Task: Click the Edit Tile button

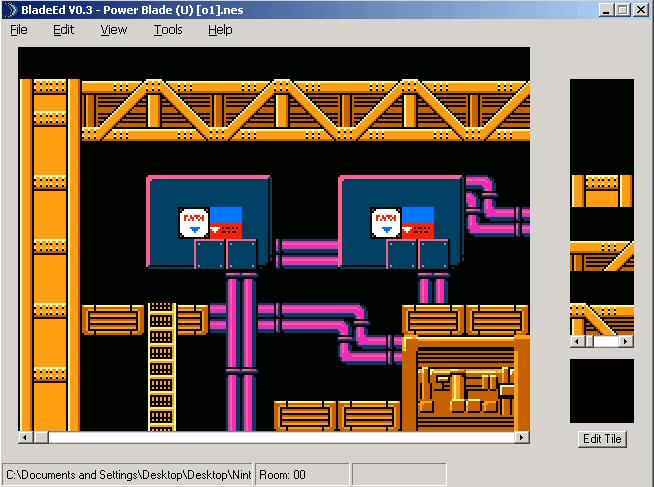Action: pyautogui.click(x=602, y=439)
